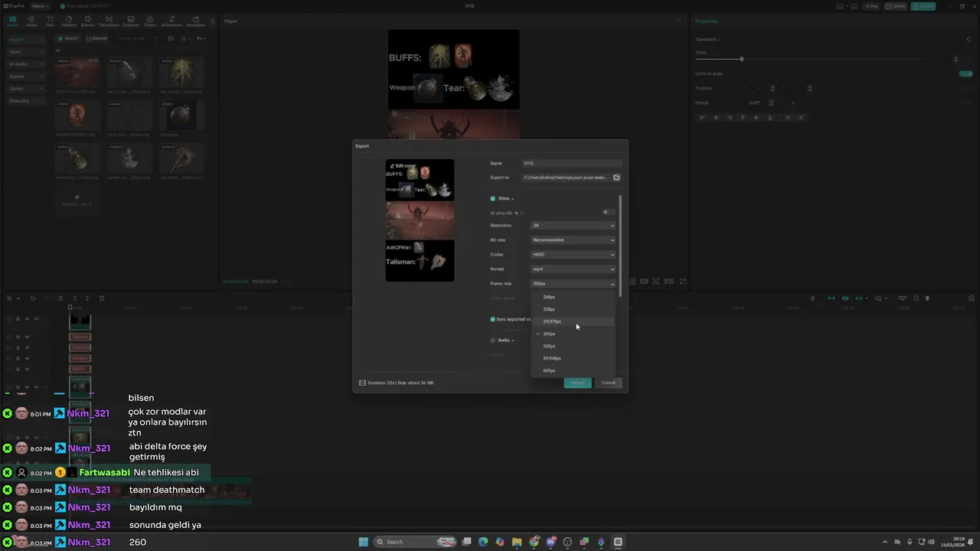980x551 pixels.
Task: Open the Bit rate Recommended dropdown
Action: click(573, 240)
